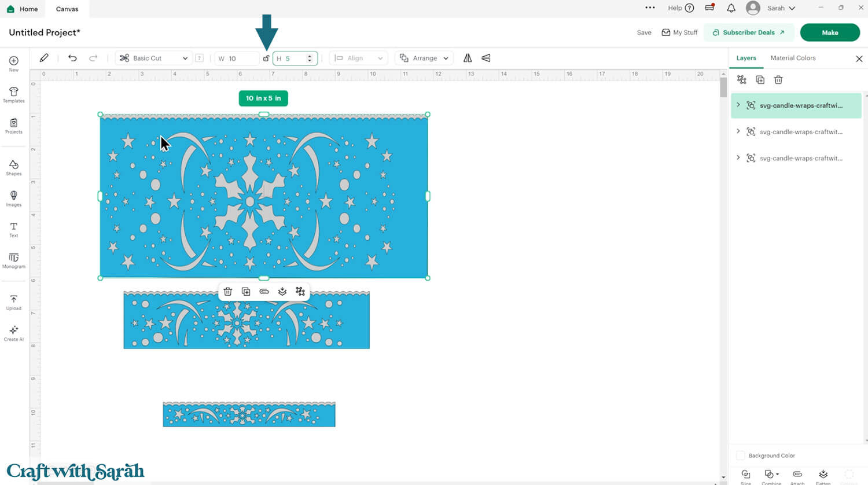Click the green Make button
The width and height of the screenshot is (868, 485).
pyautogui.click(x=830, y=32)
